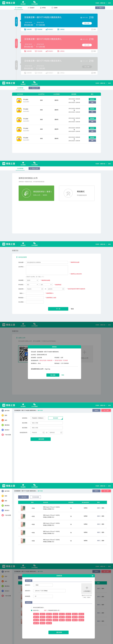Switch to 已结束 tab
This screenshot has width=113, height=644.
(54, 8)
